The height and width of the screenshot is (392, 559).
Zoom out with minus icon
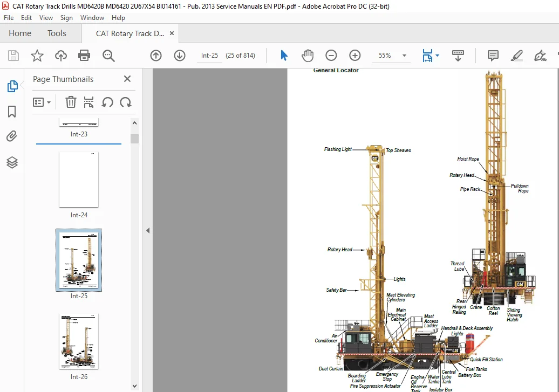coord(331,56)
